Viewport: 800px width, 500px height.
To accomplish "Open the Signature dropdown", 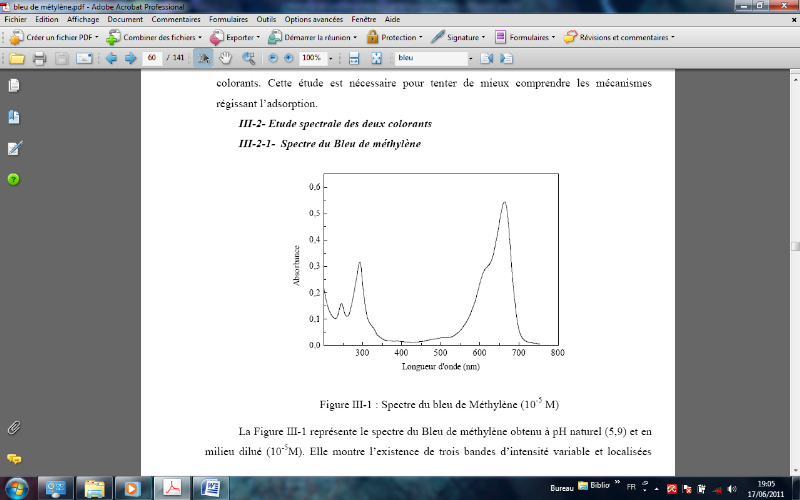I will [x=458, y=37].
